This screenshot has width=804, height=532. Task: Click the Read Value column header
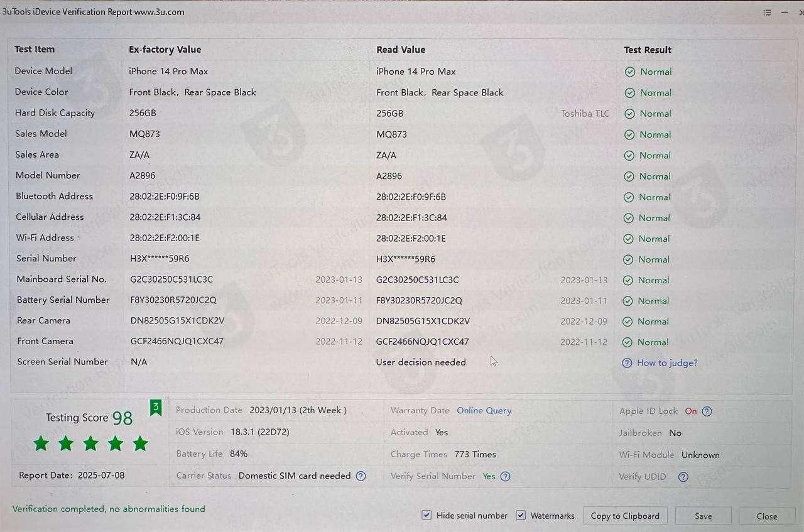click(x=401, y=50)
